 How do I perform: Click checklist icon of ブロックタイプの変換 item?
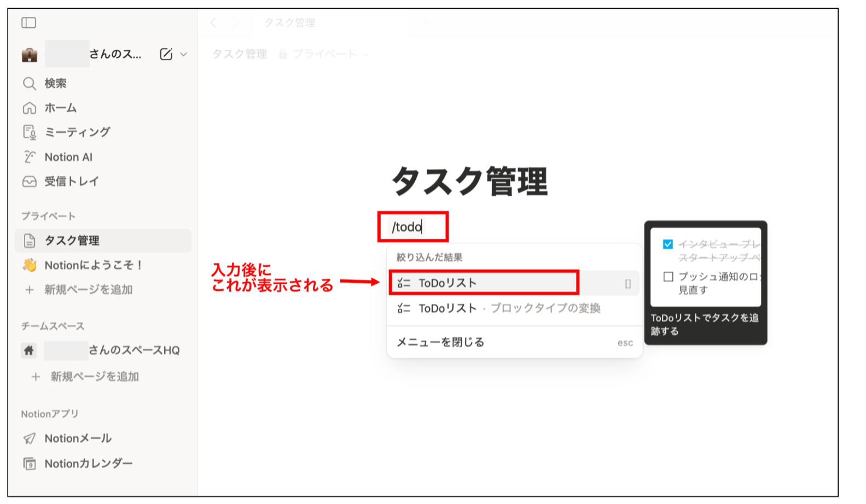[404, 308]
